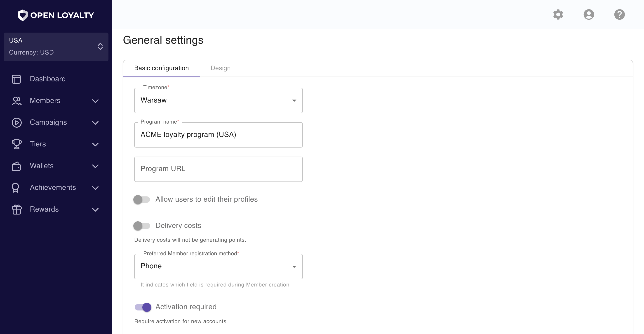
Task: Expand the Tiers submenu chevron
Action: click(95, 144)
